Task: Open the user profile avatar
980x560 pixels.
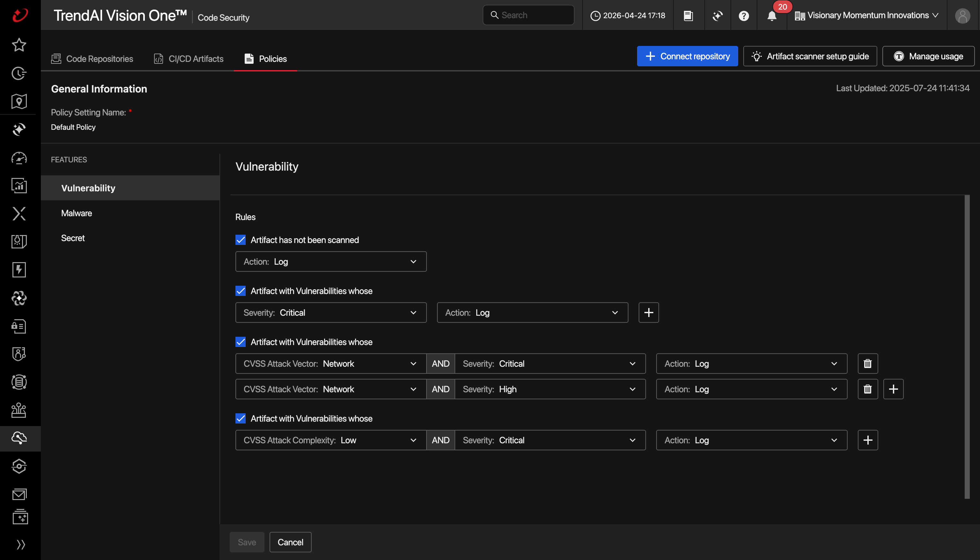Action: pyautogui.click(x=962, y=16)
